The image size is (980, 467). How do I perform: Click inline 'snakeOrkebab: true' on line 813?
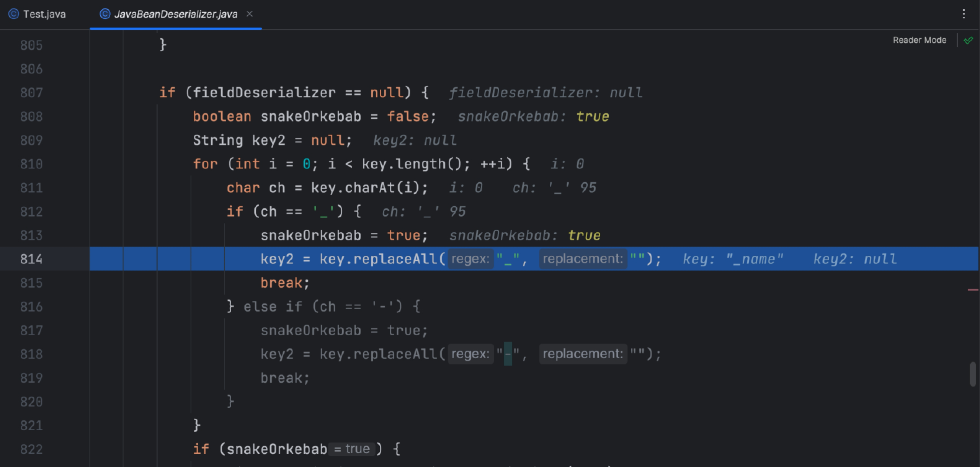[525, 235]
